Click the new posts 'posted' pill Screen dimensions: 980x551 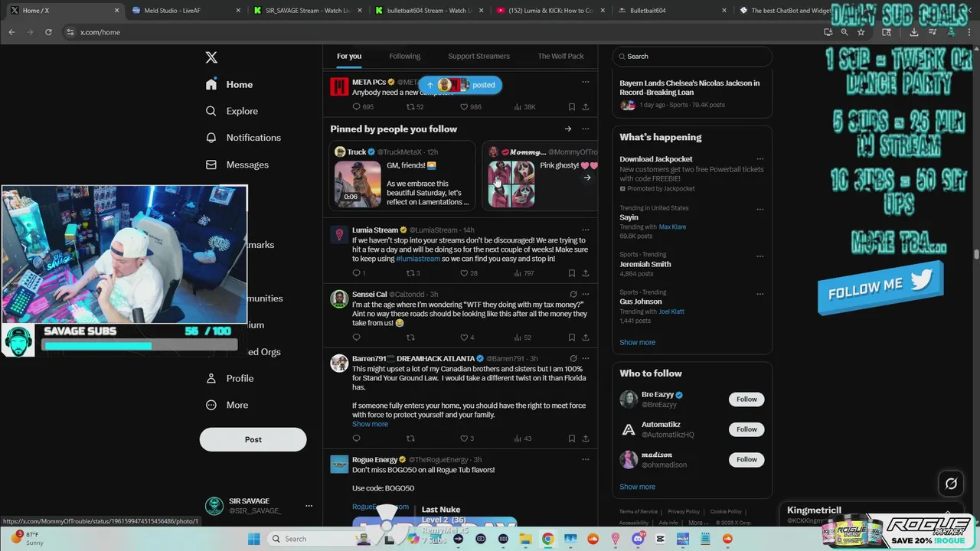pyautogui.click(x=460, y=85)
